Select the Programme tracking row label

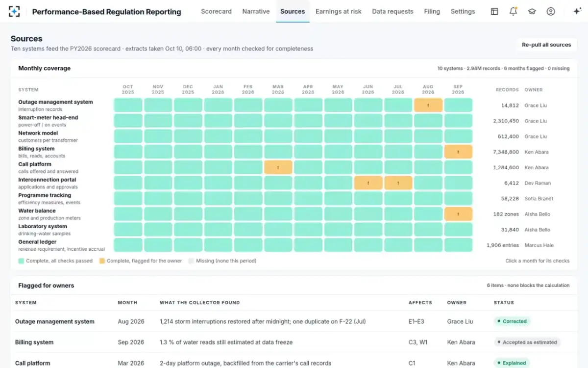tap(45, 195)
